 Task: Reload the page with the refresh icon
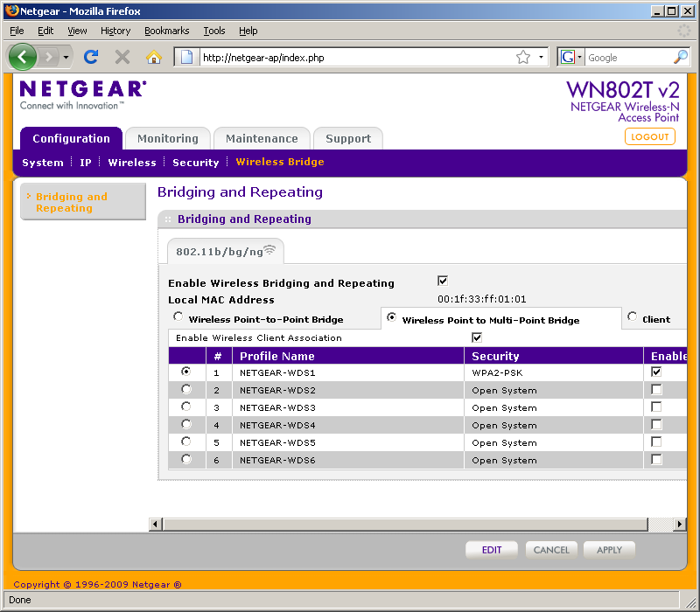[x=90, y=57]
